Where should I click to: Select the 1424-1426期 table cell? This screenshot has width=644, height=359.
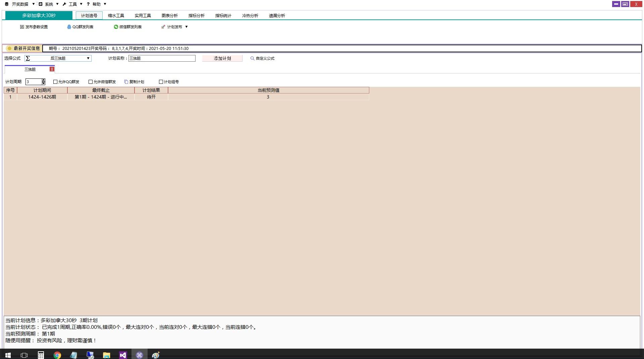click(42, 97)
